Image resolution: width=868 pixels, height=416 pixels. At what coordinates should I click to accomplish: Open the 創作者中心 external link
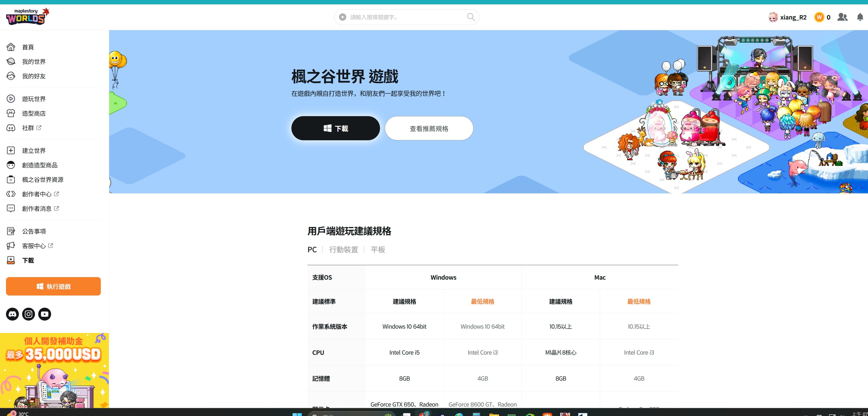pos(41,194)
